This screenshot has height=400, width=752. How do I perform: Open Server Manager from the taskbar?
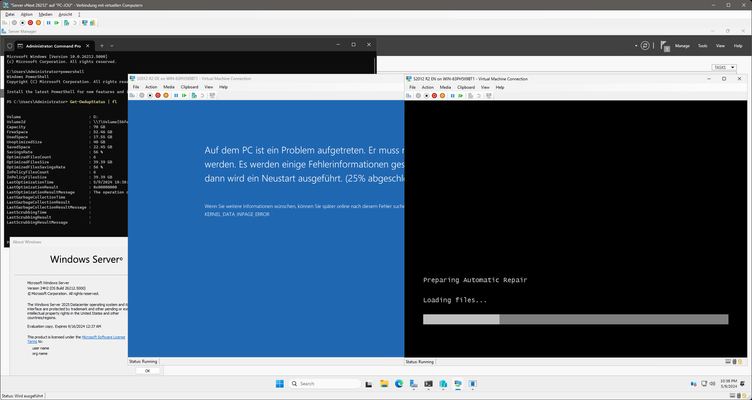pos(414,384)
